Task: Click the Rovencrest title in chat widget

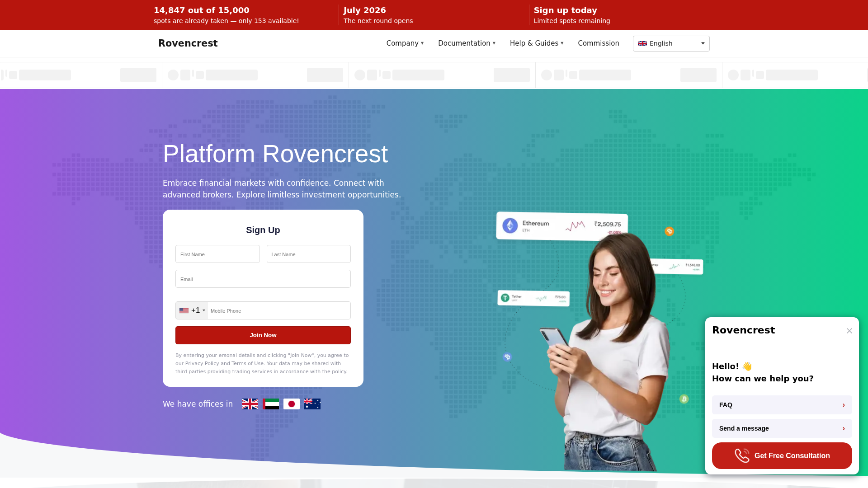Action: click(743, 330)
